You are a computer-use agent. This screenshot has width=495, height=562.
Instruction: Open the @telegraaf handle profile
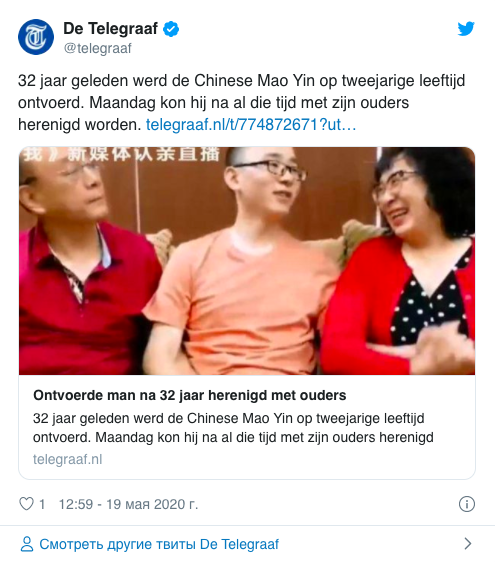[97, 48]
